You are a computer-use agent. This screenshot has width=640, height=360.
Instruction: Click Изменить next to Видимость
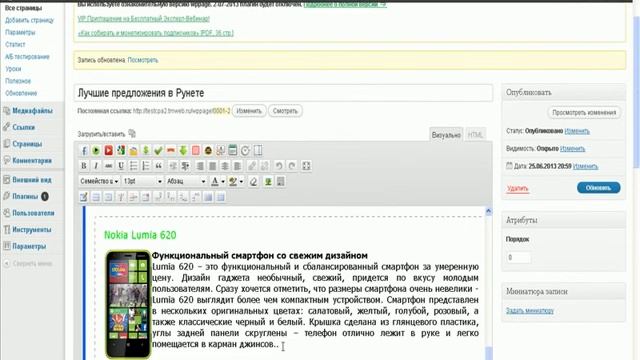572,149
